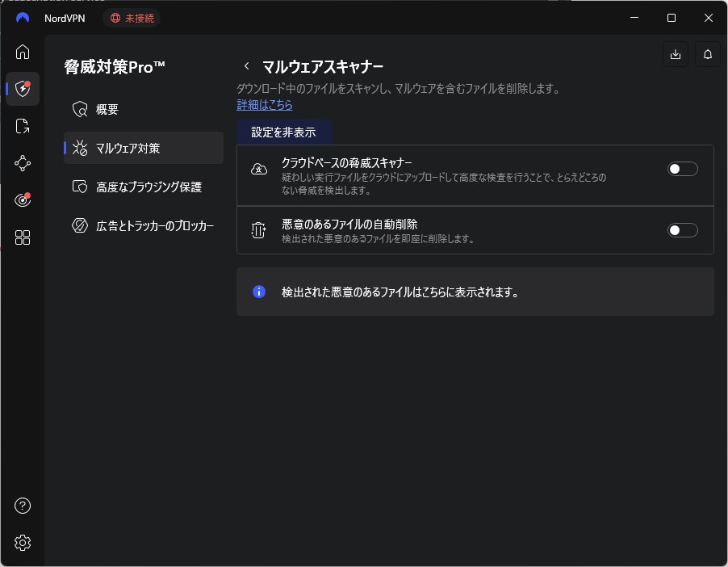Enable クラウドベースの脅威スキャナー toggle
728x567 pixels.
point(682,169)
